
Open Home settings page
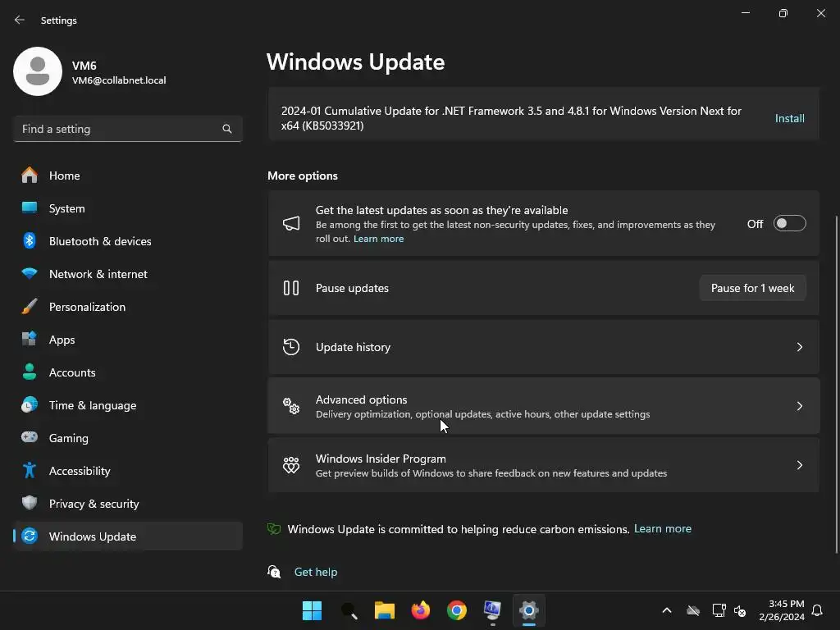pos(127,176)
